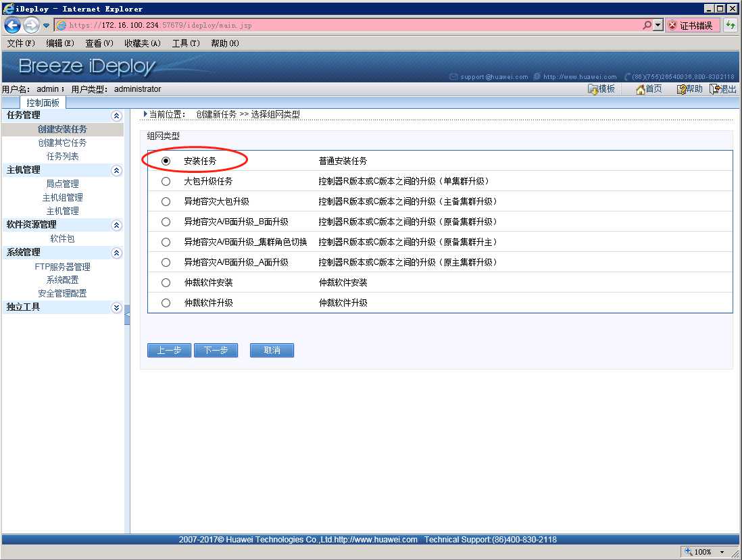Collapse the 软件资源管理 section chevron
Image resolution: width=742 pixels, height=560 pixels.
116,225
